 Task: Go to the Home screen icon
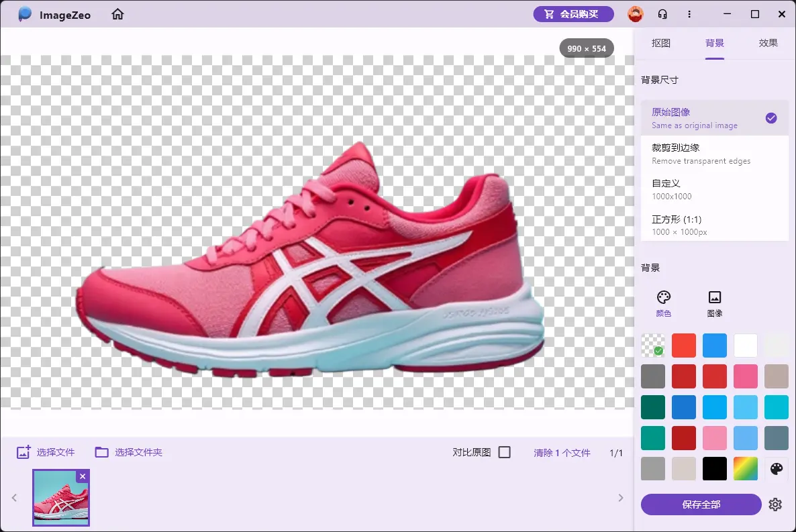coord(118,14)
